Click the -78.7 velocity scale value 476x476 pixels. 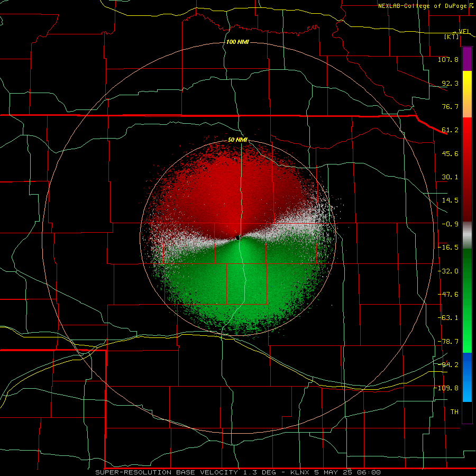(x=448, y=342)
